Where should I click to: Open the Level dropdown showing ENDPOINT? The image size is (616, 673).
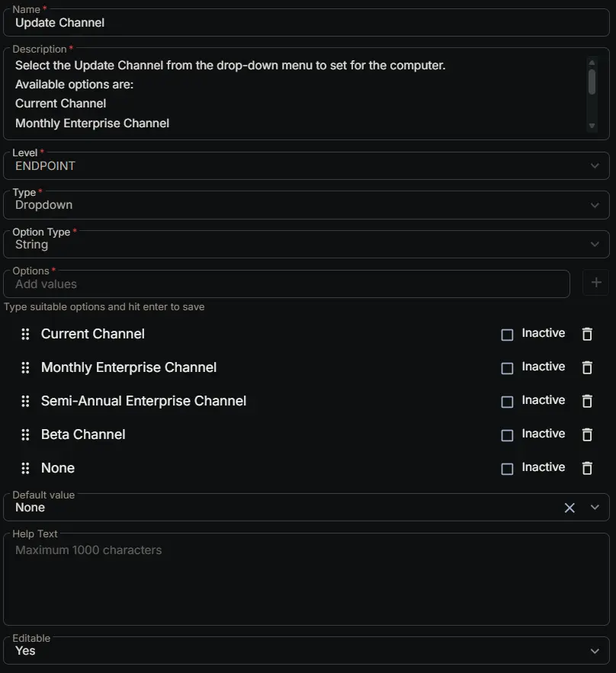306,165
